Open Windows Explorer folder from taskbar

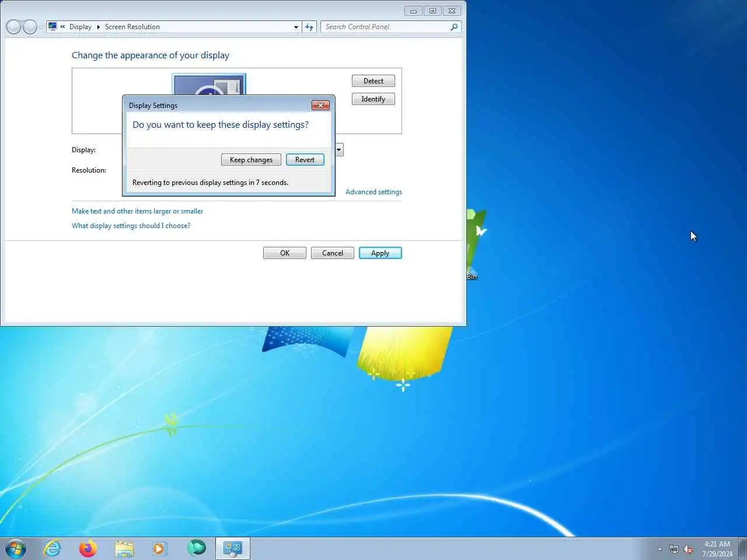[x=124, y=549]
